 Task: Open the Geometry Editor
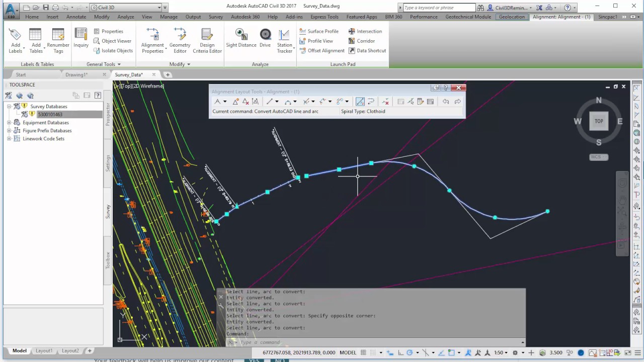[180, 41]
